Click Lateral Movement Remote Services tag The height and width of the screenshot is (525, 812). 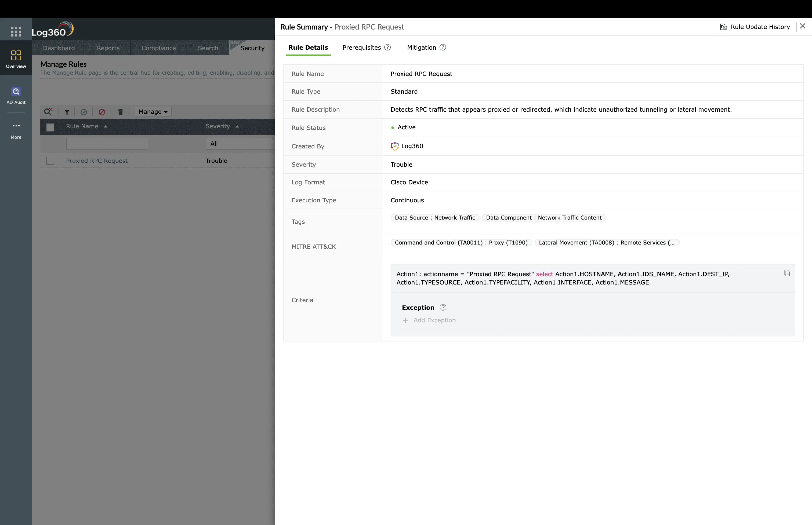point(607,243)
